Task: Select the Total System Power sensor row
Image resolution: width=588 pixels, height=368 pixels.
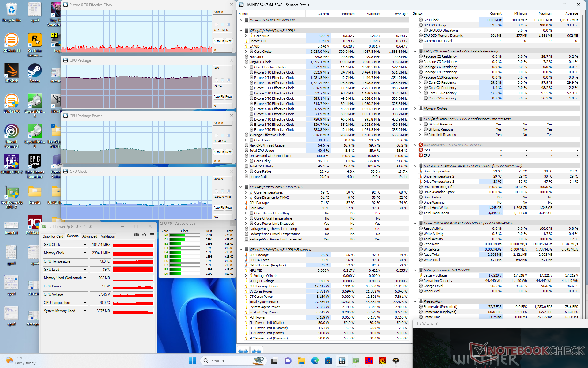Action: click(327, 302)
